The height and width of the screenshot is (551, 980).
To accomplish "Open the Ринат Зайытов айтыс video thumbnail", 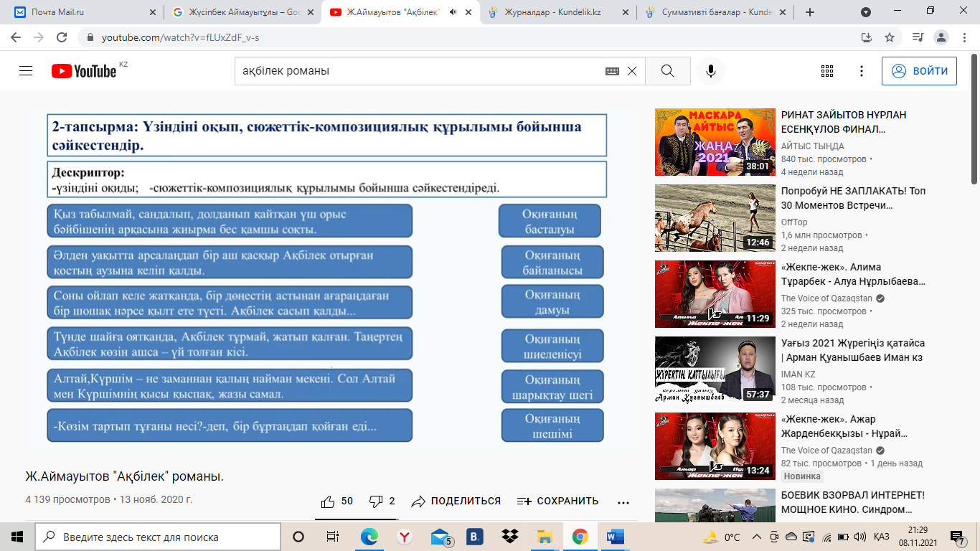I will (x=715, y=142).
